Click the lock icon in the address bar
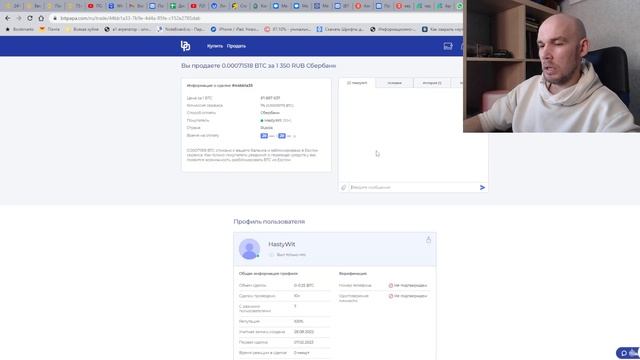Image resolution: width=640 pixels, height=360 pixels. tap(55, 18)
